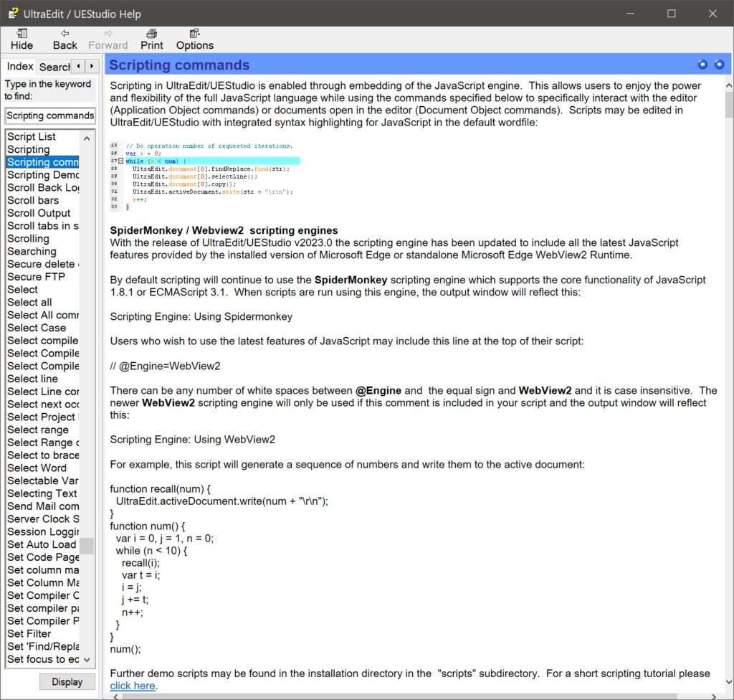Minimize the help window

[630, 14]
